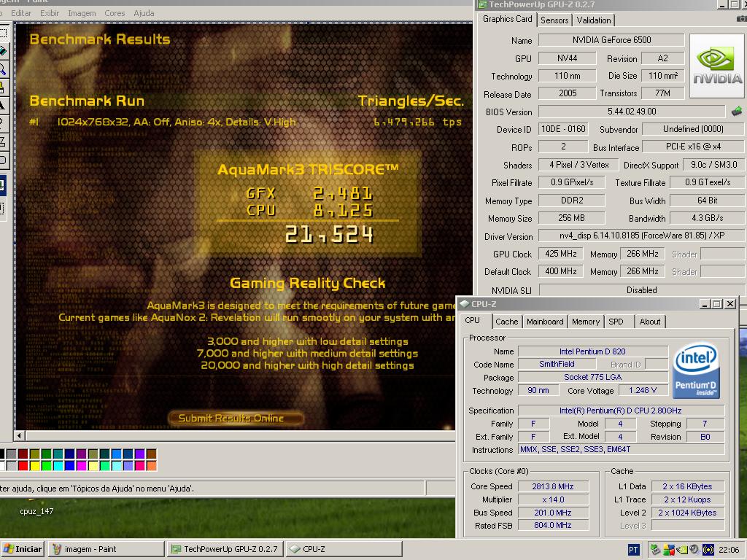Click the BIOS Version field 5.44.02.49.00
747x560 pixels.
(631, 112)
